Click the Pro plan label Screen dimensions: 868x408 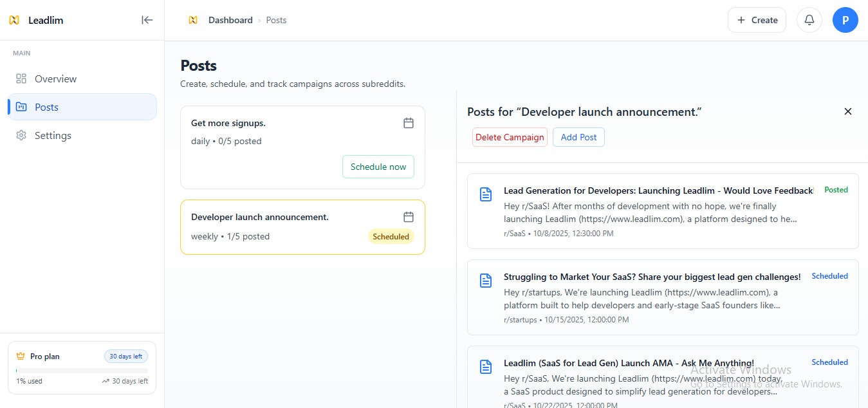coord(45,356)
